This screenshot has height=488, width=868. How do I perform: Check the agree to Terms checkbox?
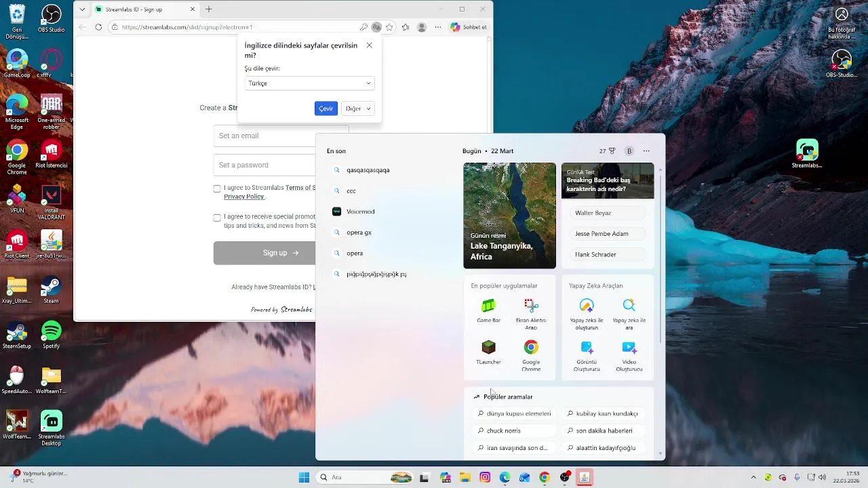217,188
